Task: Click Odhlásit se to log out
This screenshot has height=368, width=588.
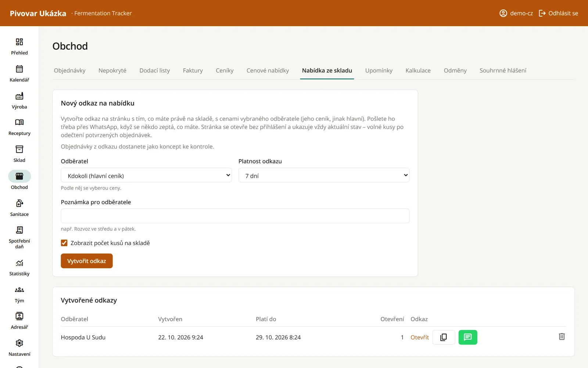Action: [558, 13]
